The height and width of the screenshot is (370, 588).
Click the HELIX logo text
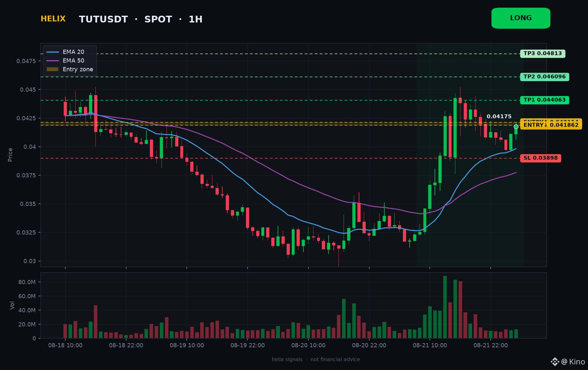[x=53, y=19]
